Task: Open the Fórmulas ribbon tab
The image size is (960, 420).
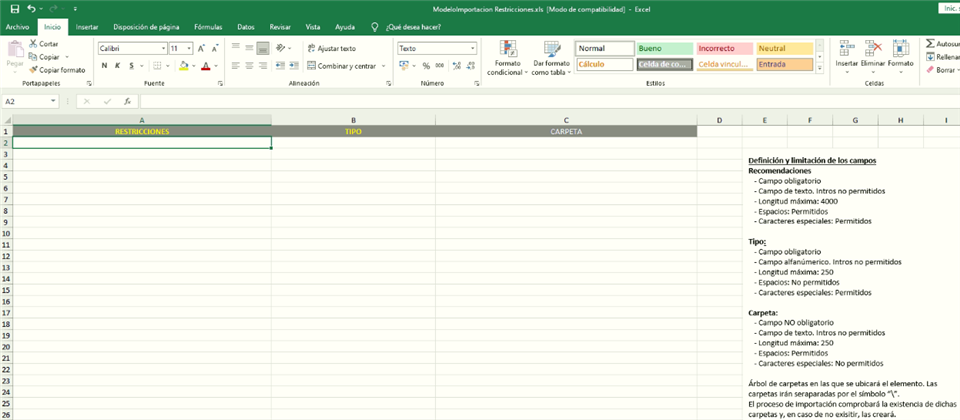Action: 208,27
